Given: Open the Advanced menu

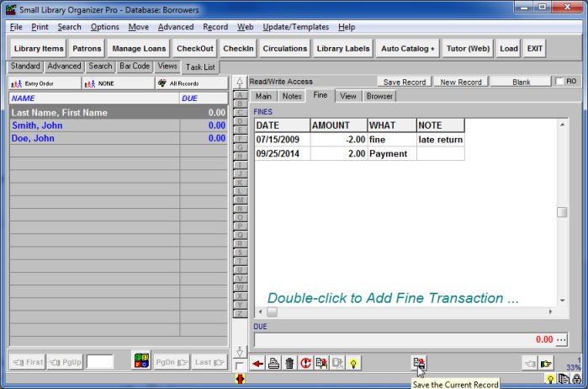Looking at the screenshot, I should [x=176, y=27].
